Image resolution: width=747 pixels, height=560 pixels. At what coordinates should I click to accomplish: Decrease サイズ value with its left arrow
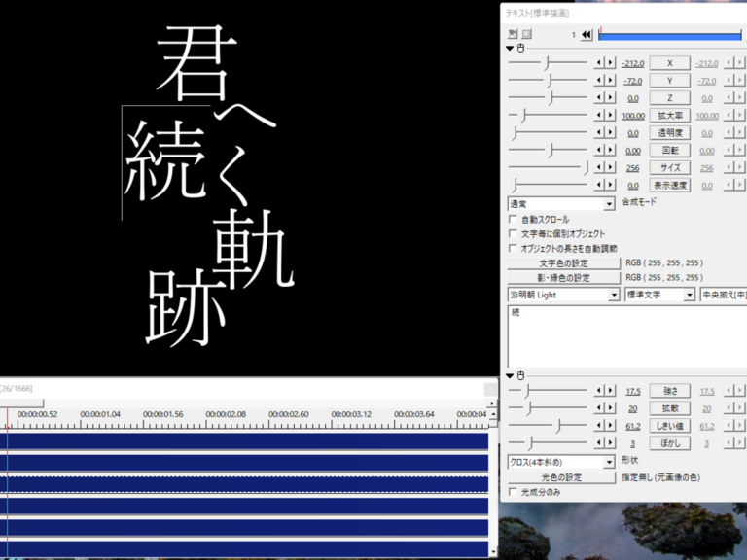(x=599, y=167)
